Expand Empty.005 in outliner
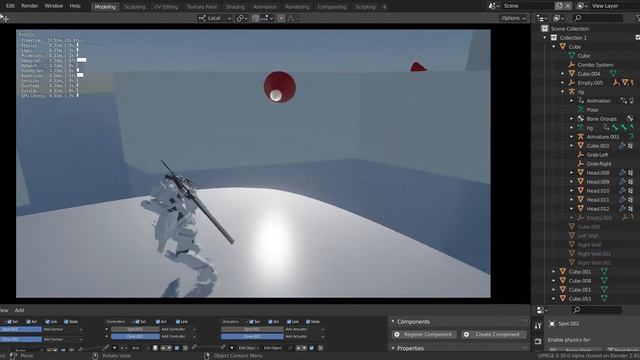Viewport: 640px width, 360px height. 563,83
